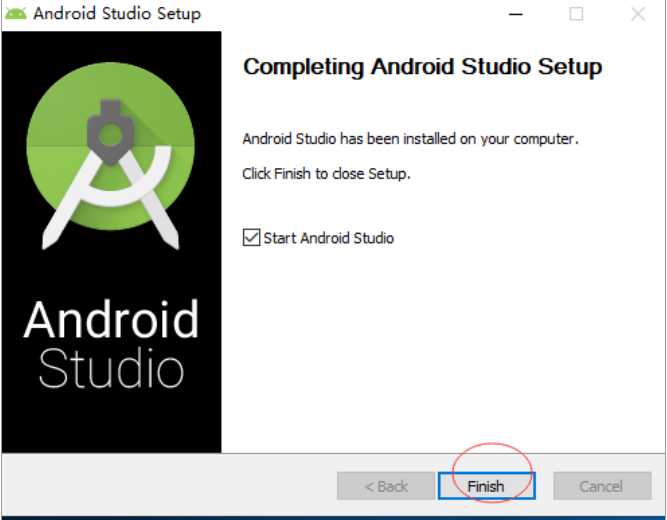Click the 'Completing Android Studio Setup' heading
This screenshot has width=667, height=520.
click(x=422, y=67)
